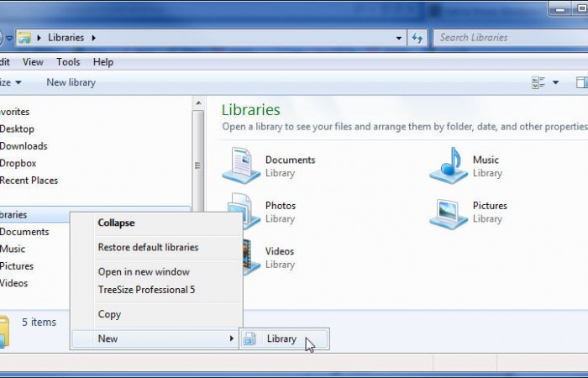Choose Collapse from the context menu
This screenshot has width=588, height=378.
pyautogui.click(x=116, y=223)
